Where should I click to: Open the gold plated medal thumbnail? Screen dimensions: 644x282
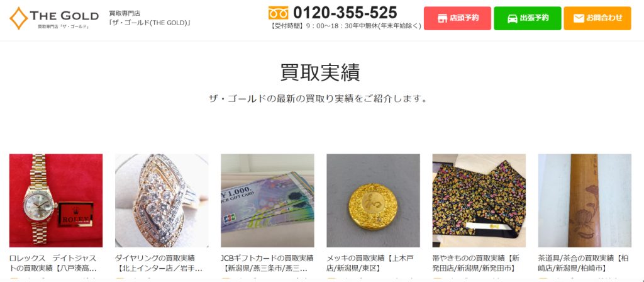[x=373, y=201]
